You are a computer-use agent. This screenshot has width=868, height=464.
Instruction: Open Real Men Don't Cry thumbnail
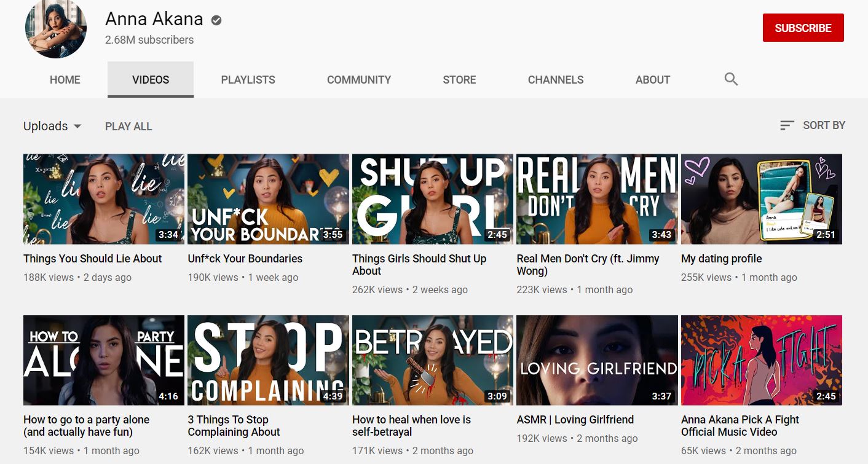pos(597,199)
